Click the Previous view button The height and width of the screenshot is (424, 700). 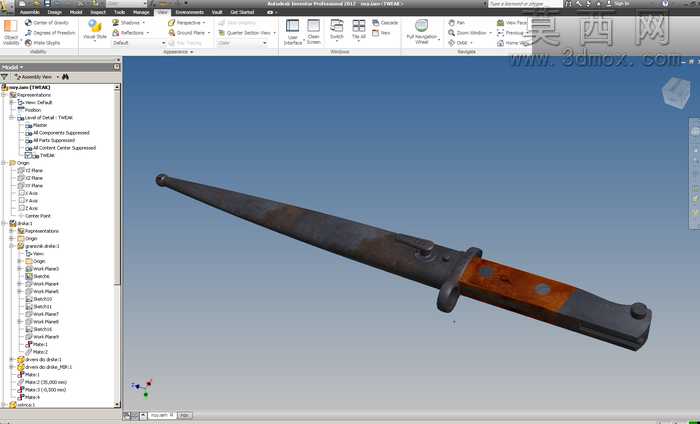(x=510, y=33)
